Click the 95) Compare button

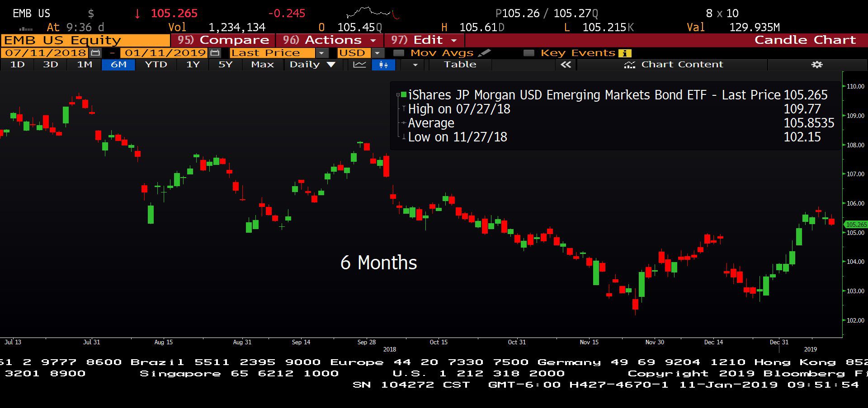(223, 40)
